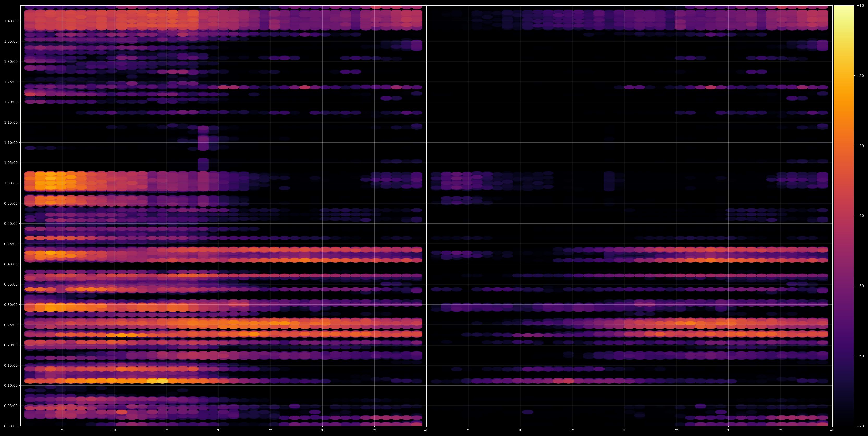Click the 0:05:00 y-axis time label
Image resolution: width=868 pixels, height=436 pixels.
tap(11, 406)
